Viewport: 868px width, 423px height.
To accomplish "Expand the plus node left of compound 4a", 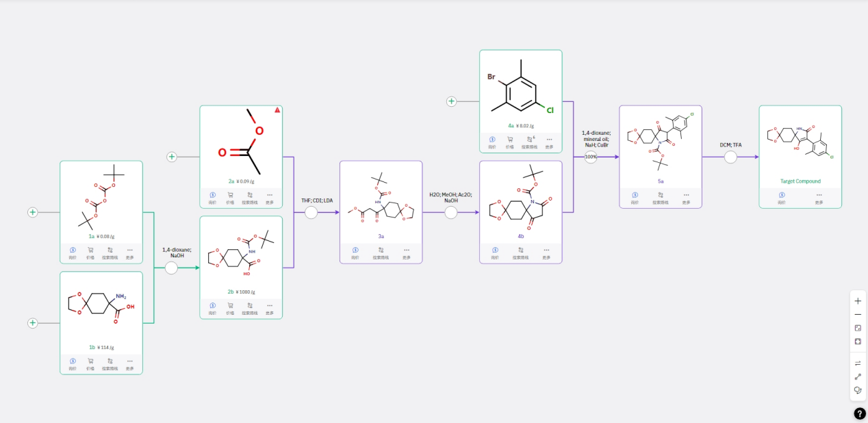I will coord(451,101).
